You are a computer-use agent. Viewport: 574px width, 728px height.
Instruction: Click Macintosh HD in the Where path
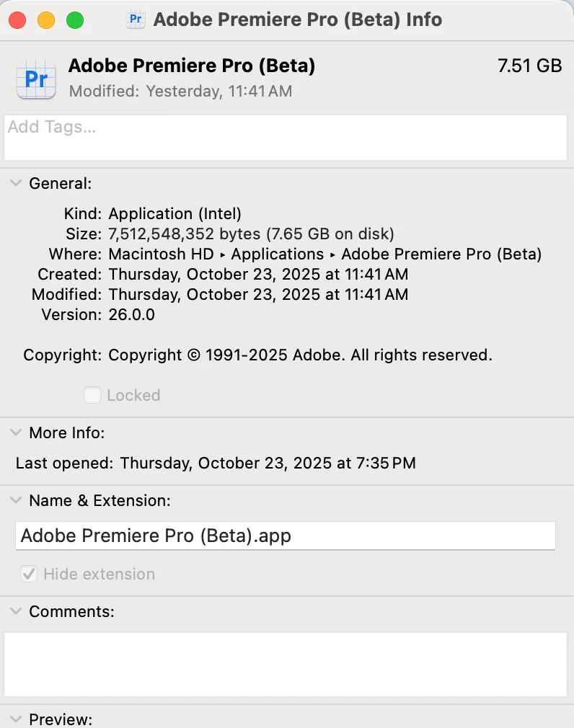click(x=161, y=254)
